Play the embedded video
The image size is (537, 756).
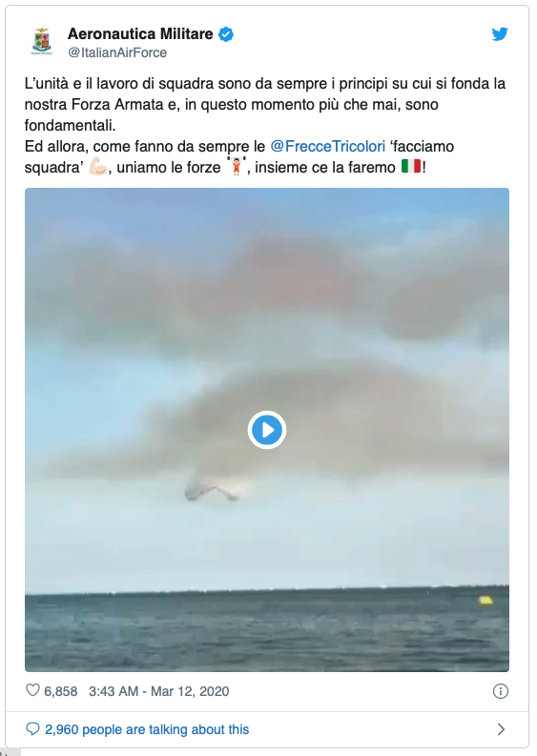tap(267, 430)
